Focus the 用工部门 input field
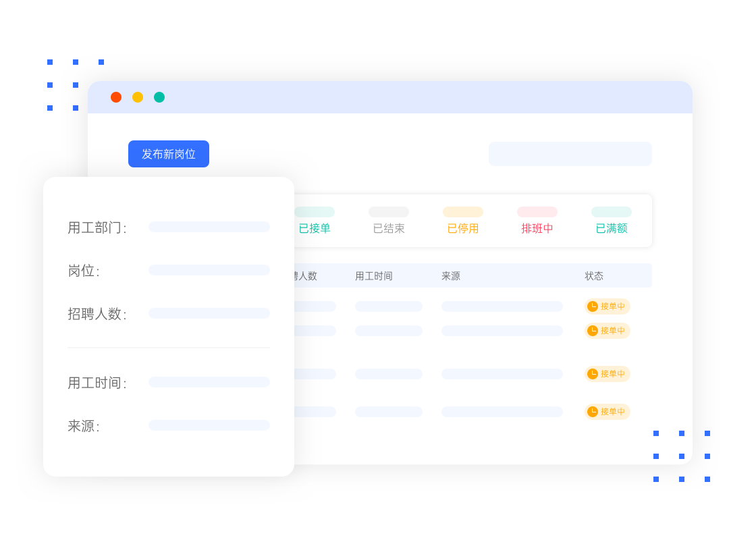 click(x=209, y=227)
